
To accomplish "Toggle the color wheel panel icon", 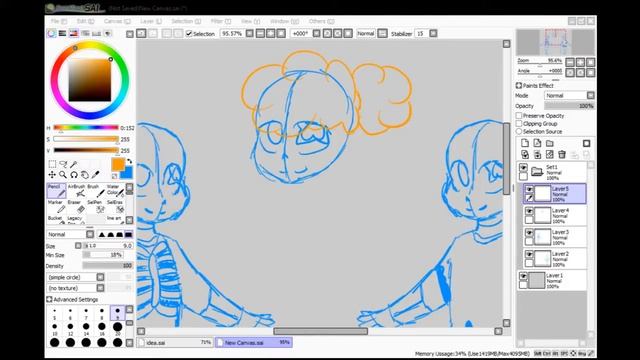I will [x=51, y=33].
